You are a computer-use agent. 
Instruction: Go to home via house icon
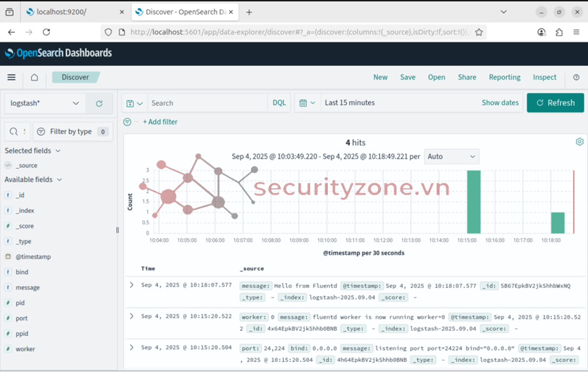click(34, 77)
